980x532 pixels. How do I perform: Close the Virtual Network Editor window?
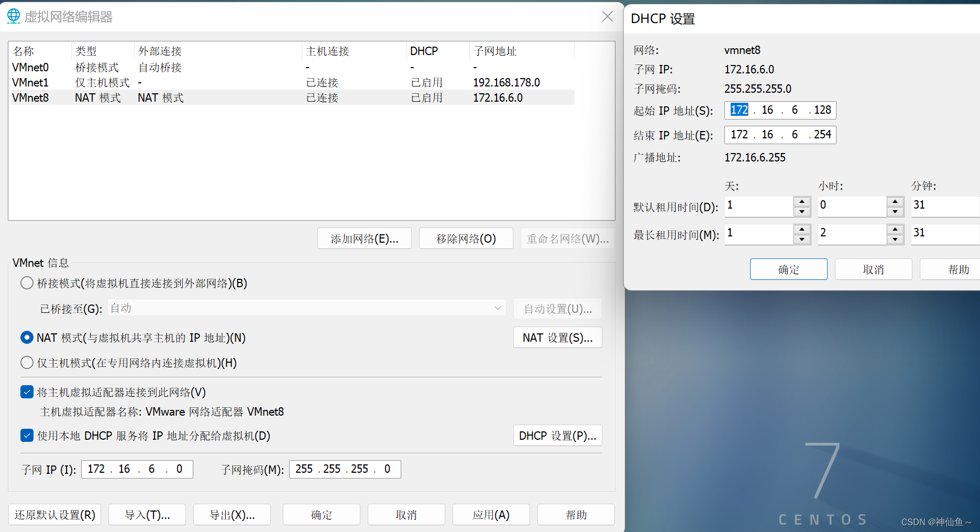607,16
